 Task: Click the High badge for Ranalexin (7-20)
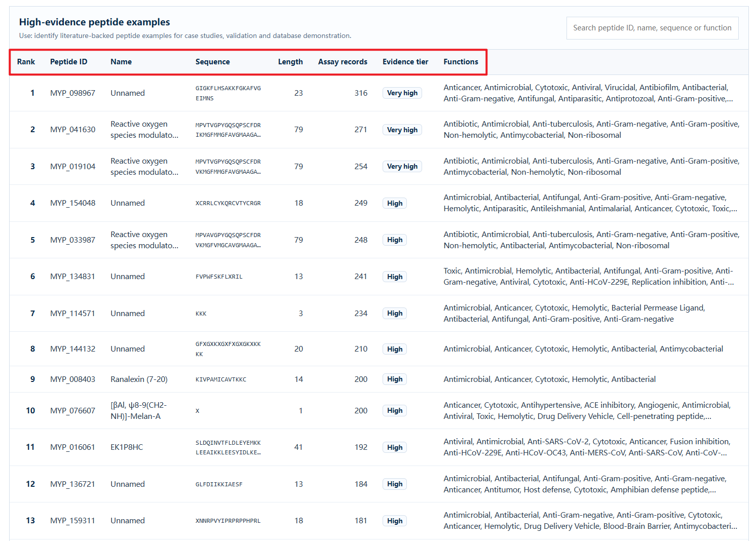coord(395,379)
